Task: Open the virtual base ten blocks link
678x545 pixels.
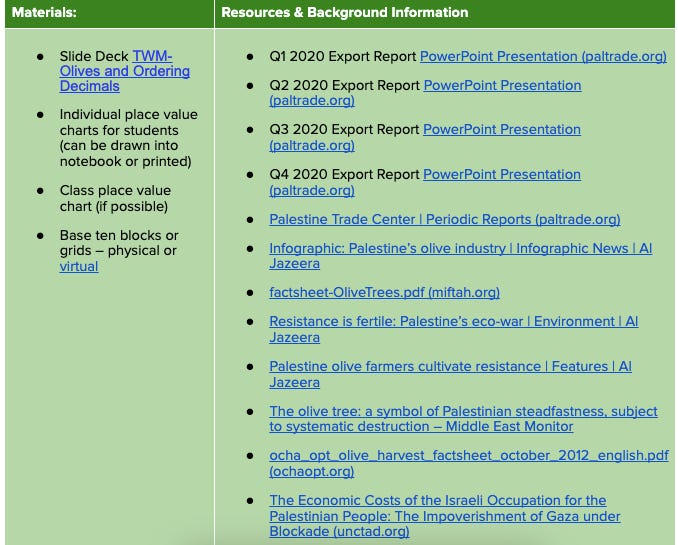Action: [x=79, y=266]
